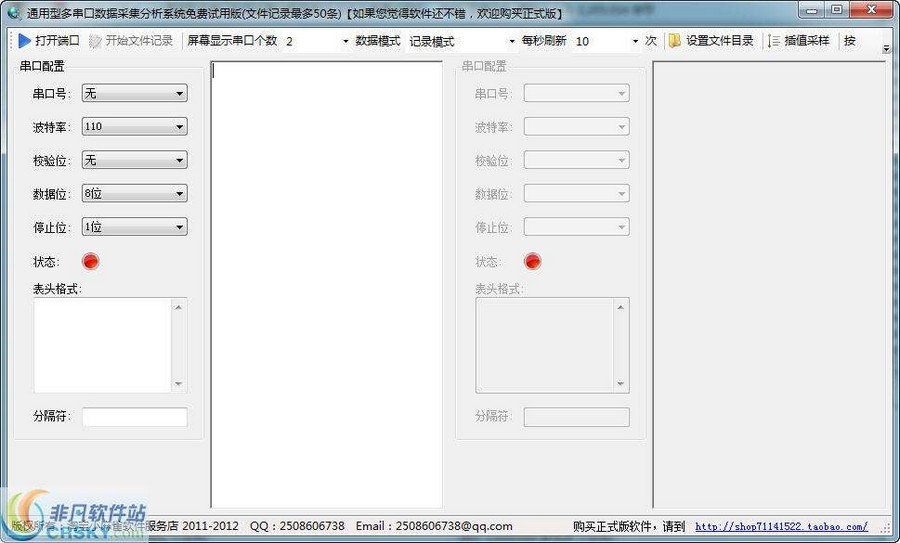Click the Set File Directory (设置文件目录) folder icon
The height and width of the screenshot is (543, 900).
click(675, 41)
